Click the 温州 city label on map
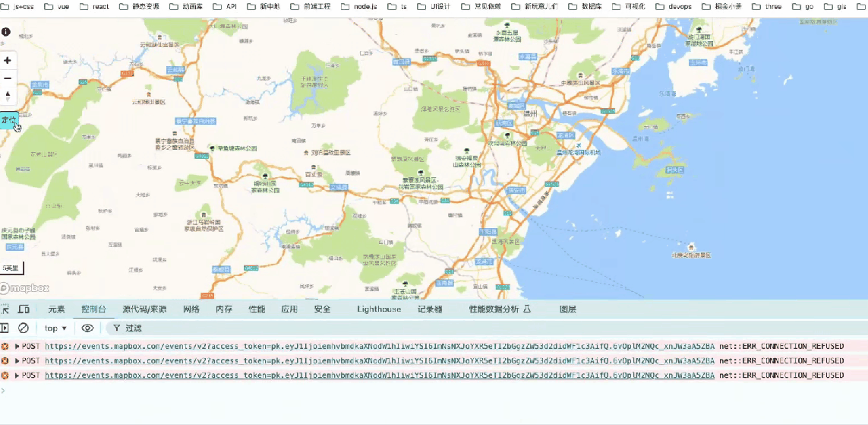 pyautogui.click(x=530, y=113)
